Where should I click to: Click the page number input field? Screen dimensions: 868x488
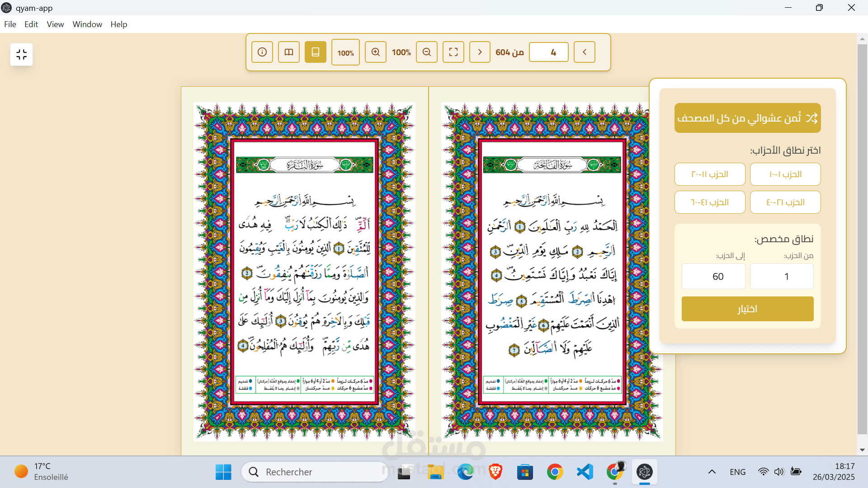(549, 52)
